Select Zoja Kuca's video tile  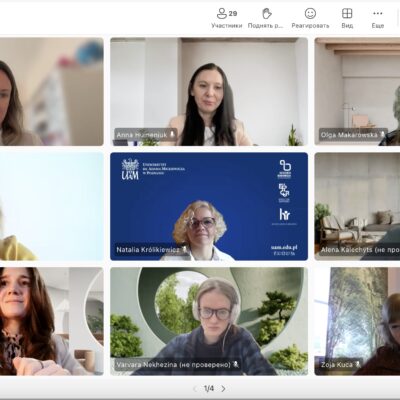357,321
